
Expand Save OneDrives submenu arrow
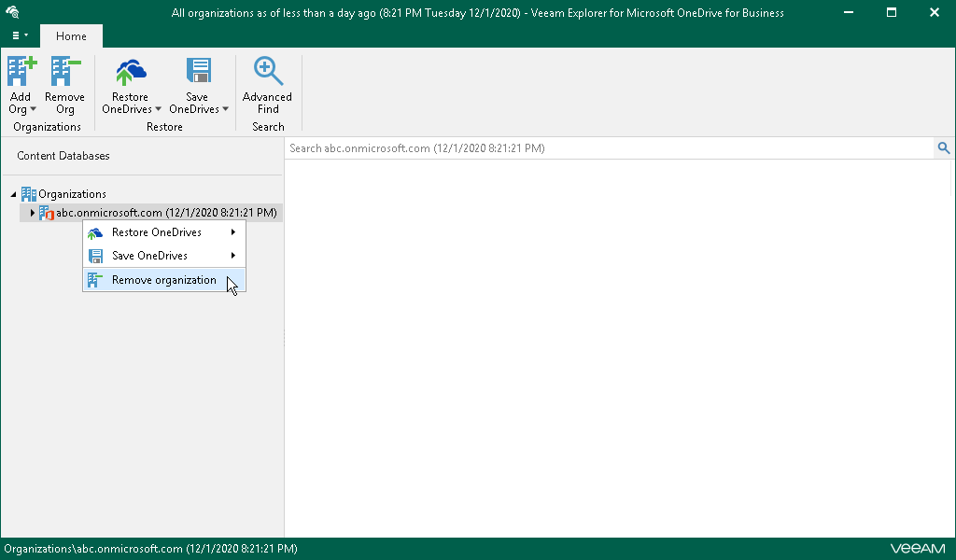(232, 256)
